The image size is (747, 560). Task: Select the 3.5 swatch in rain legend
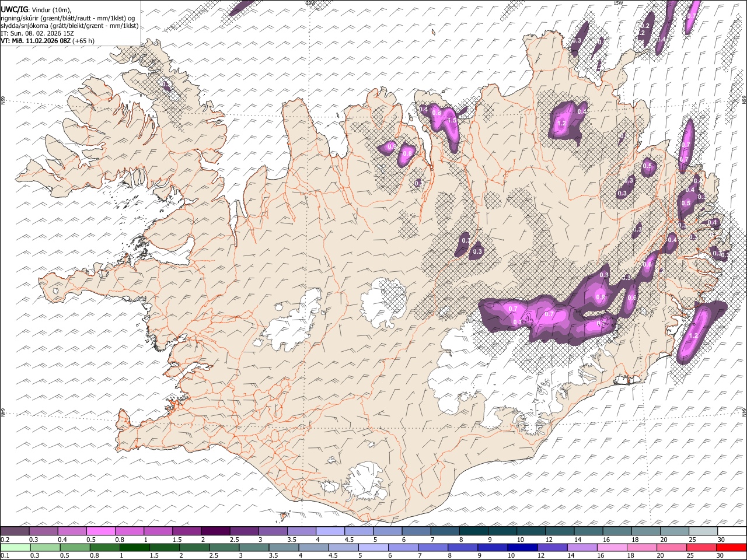283,547
